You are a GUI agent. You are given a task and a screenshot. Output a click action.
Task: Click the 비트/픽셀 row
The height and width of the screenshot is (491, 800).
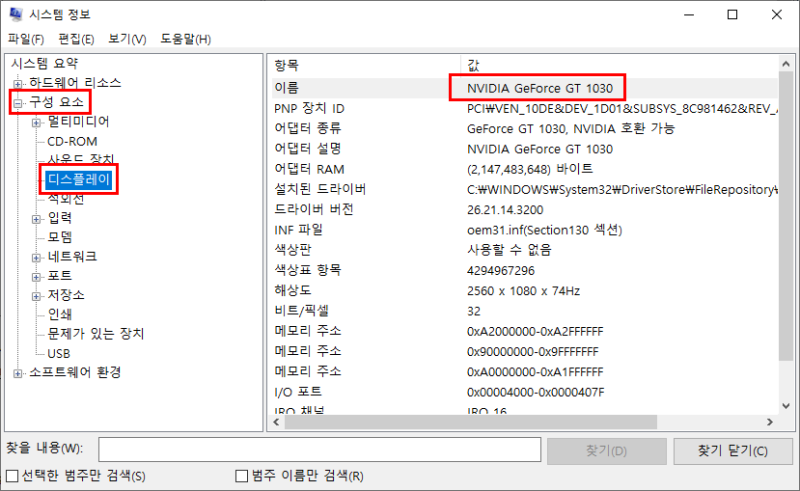pyautogui.click(x=523, y=311)
